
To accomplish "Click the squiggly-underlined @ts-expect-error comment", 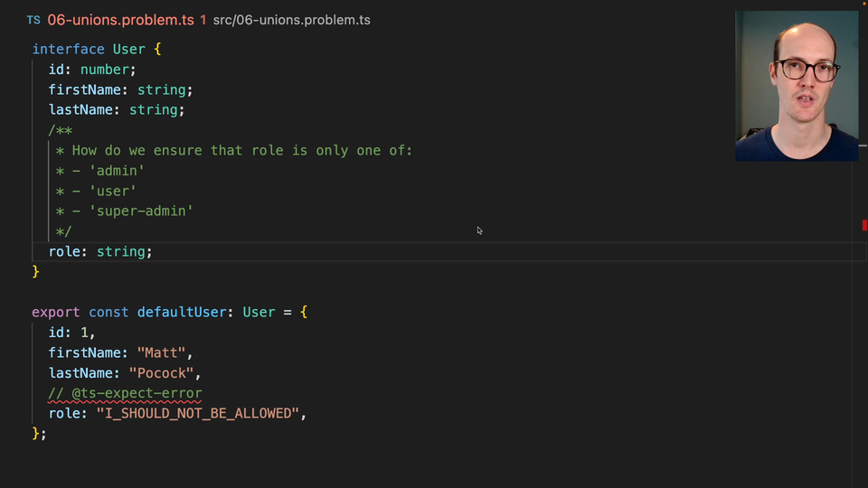I will click(126, 393).
